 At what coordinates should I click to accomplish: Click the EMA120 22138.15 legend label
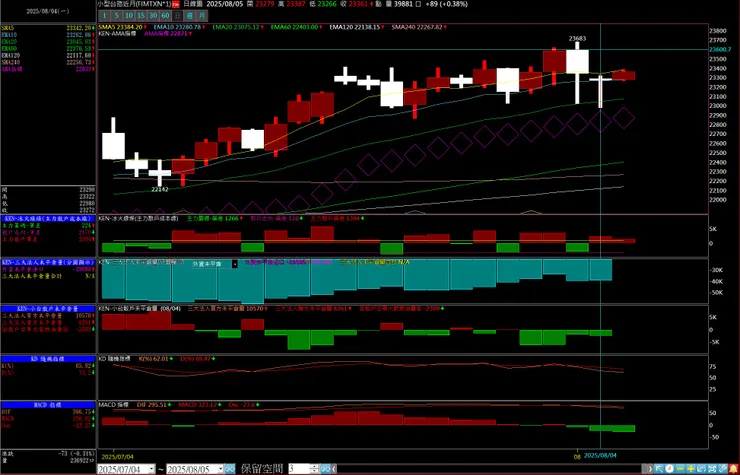click(354, 27)
